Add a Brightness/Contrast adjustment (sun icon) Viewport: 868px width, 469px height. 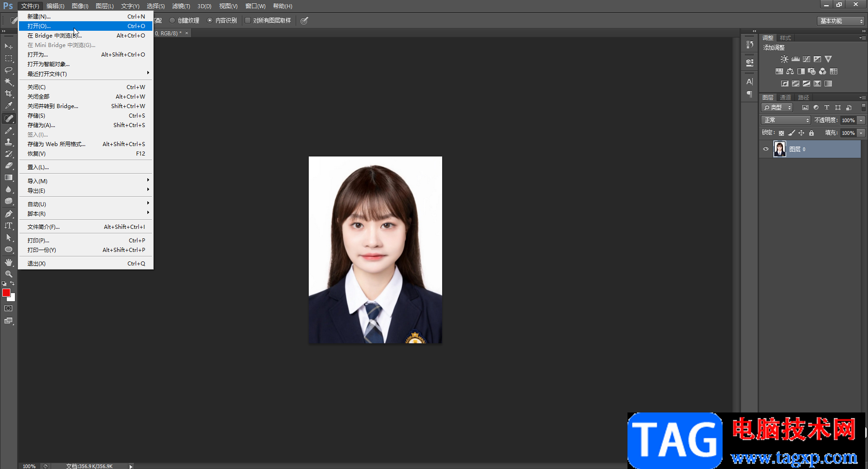[784, 59]
